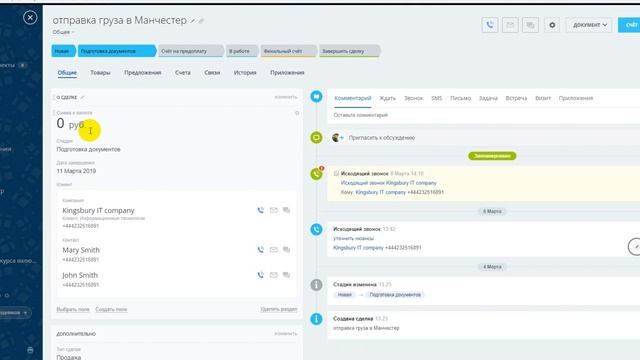The width and height of the screenshot is (640, 360).
Task: Open Kingsbury IT company link in planned call
Action: click(x=380, y=192)
